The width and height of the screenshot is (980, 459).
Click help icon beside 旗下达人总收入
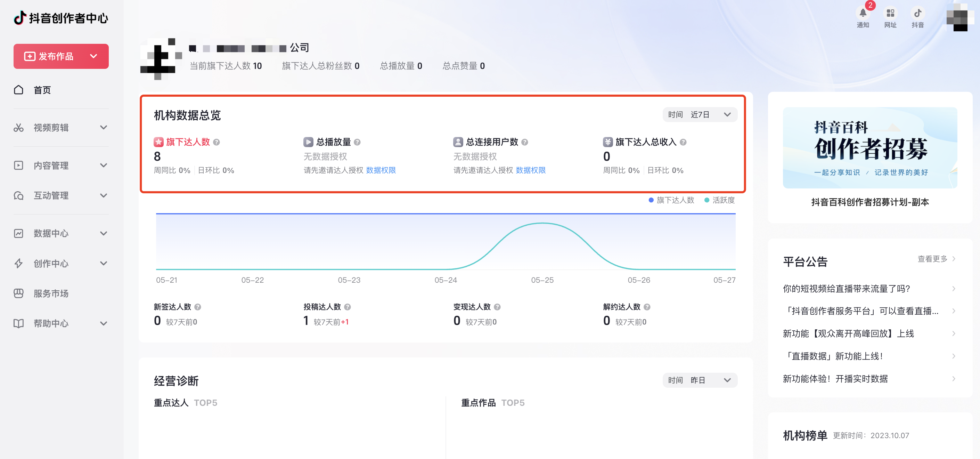(x=683, y=142)
